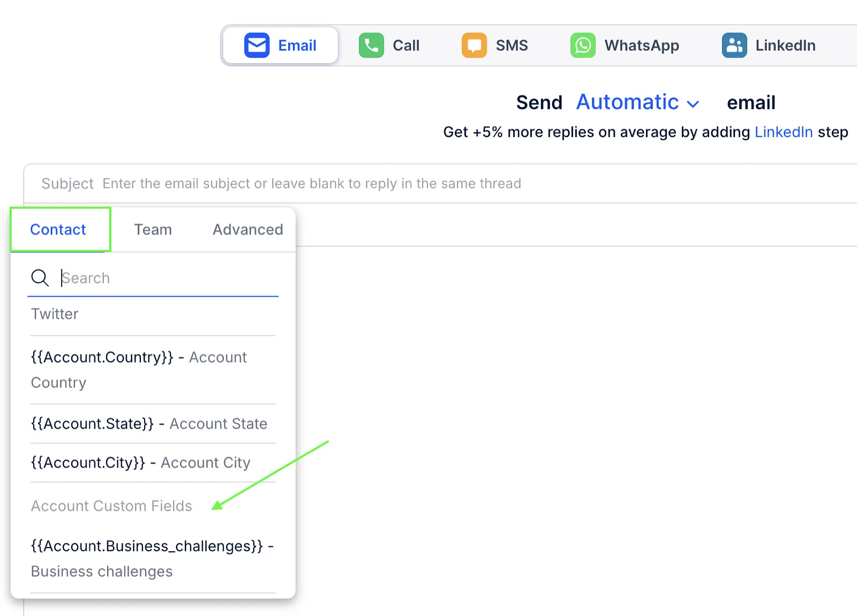Open the Contact variables tab
Screen dimensions: 857x616
[58, 229]
